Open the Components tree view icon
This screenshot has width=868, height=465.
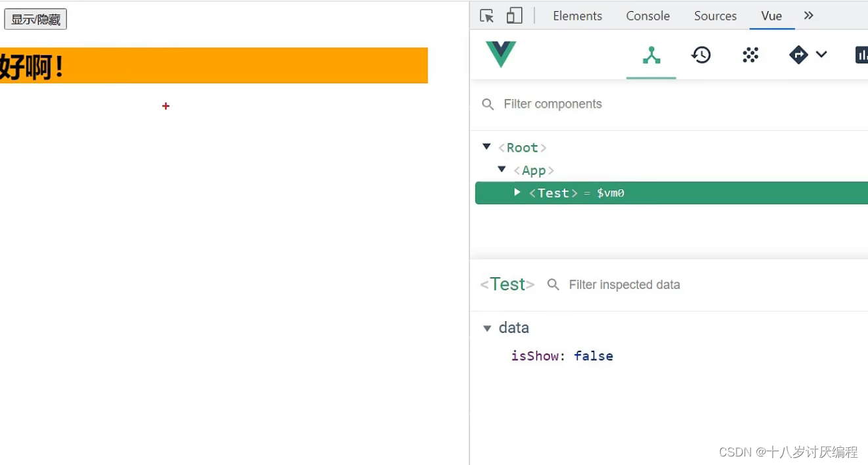click(651, 55)
